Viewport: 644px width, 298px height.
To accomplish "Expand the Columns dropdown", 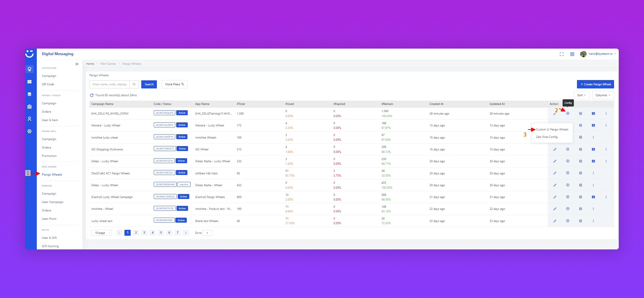I will point(603,95).
